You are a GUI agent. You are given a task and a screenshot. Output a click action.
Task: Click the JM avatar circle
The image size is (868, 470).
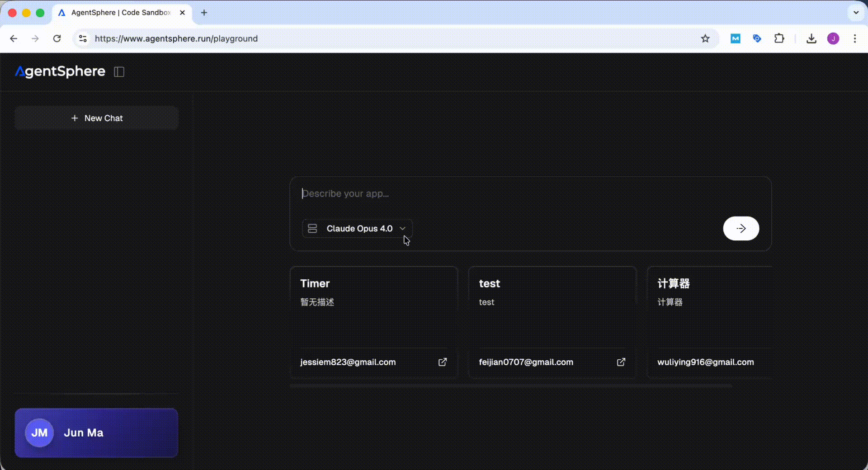coord(39,433)
